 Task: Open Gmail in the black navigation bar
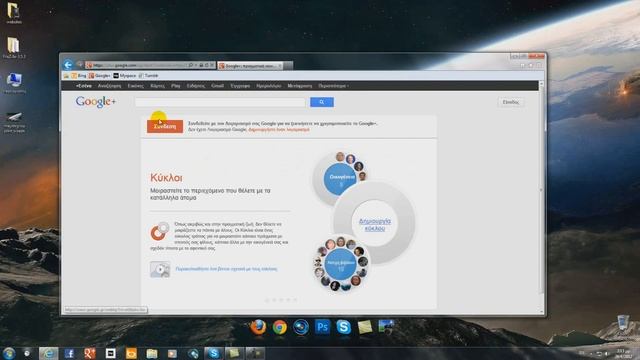[x=217, y=86]
